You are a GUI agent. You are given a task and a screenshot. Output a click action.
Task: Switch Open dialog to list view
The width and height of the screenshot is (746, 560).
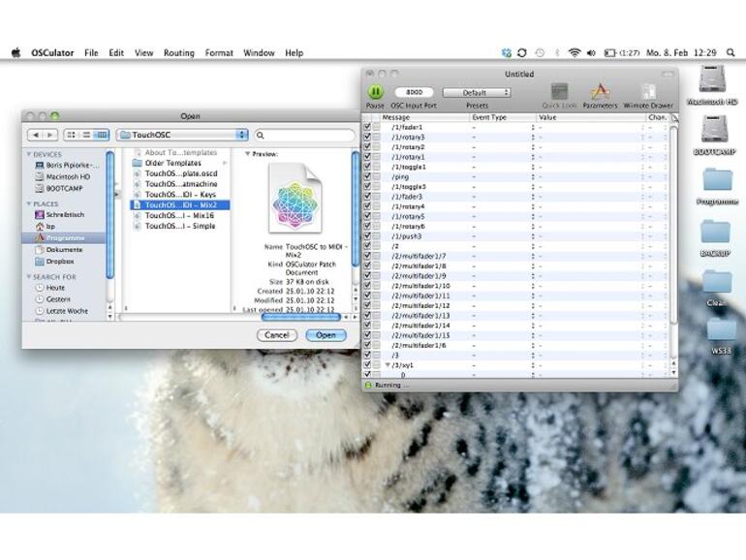[x=86, y=135]
